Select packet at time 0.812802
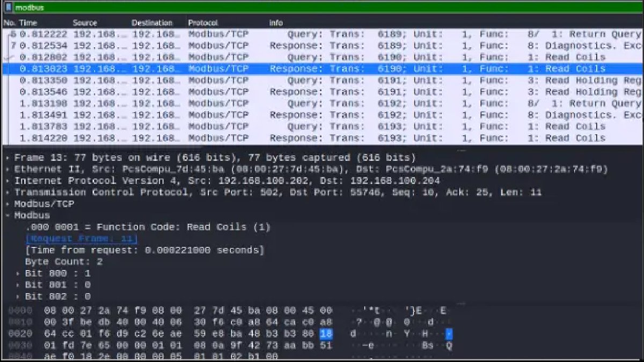The width and height of the screenshot is (644, 362). point(322,57)
